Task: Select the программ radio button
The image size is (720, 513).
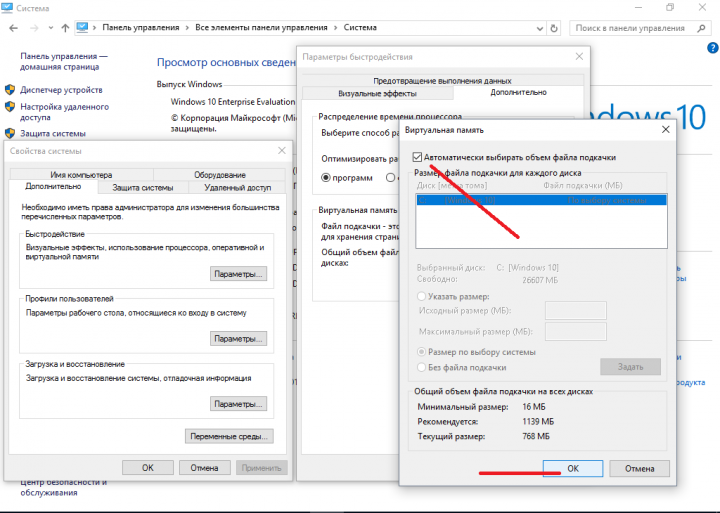Action: tap(326, 178)
